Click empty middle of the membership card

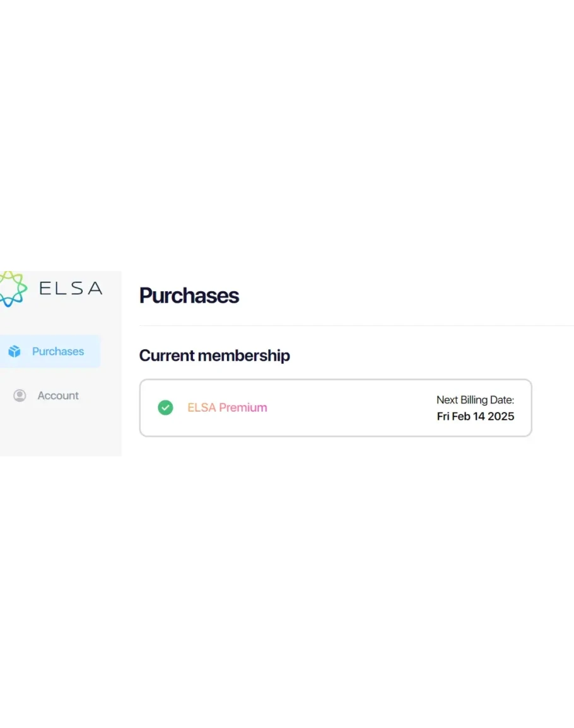tap(347, 408)
